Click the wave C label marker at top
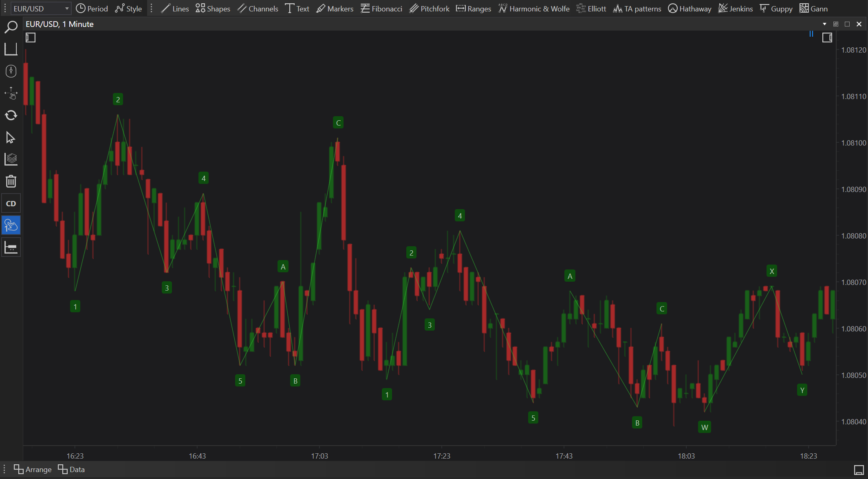This screenshot has height=479, width=868. 338,123
